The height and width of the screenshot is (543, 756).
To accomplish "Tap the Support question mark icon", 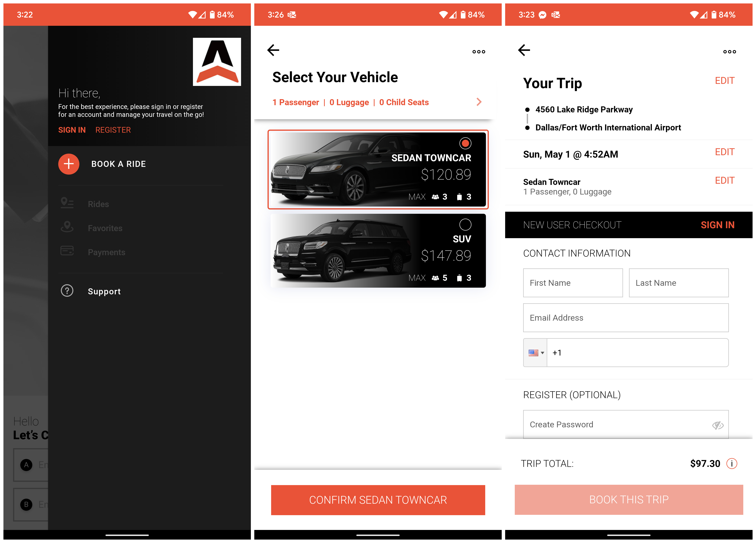I will pyautogui.click(x=67, y=291).
